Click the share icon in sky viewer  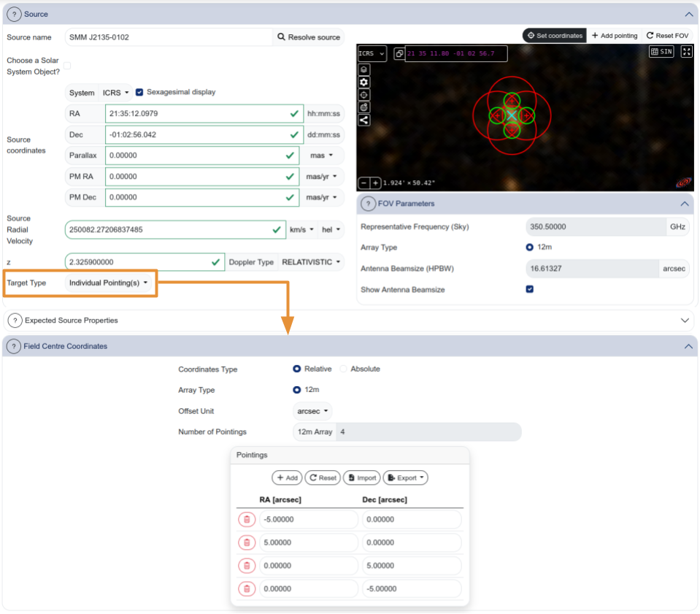tap(364, 120)
